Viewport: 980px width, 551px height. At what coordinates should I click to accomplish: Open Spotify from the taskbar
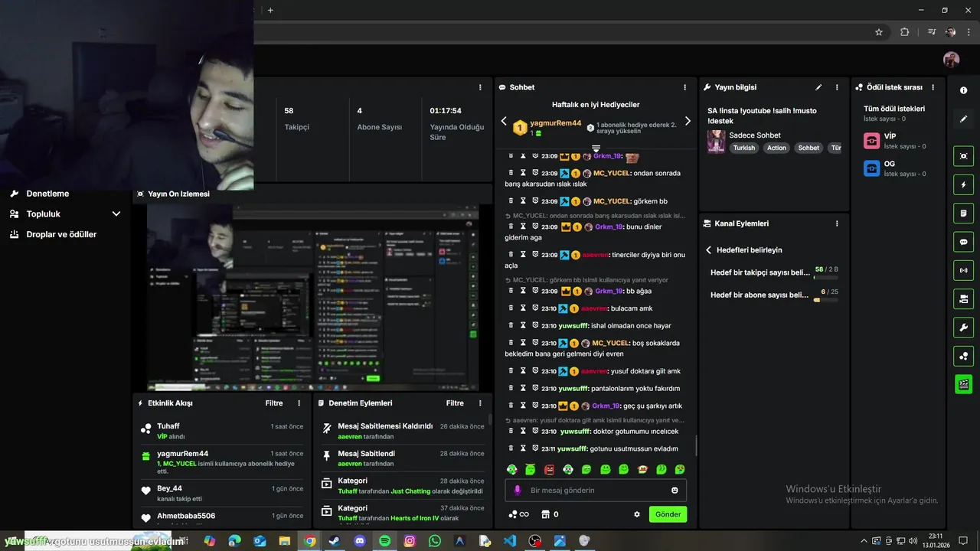(385, 541)
